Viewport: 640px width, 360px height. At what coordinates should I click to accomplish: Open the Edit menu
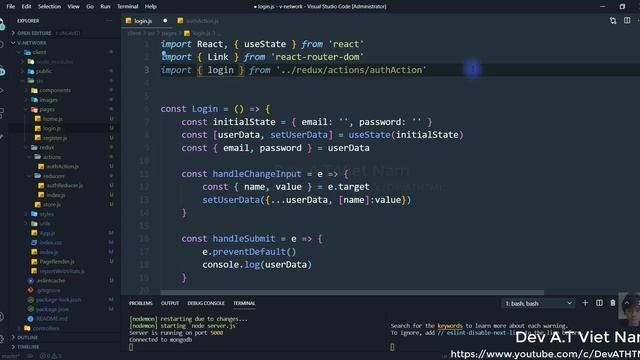point(27,7)
